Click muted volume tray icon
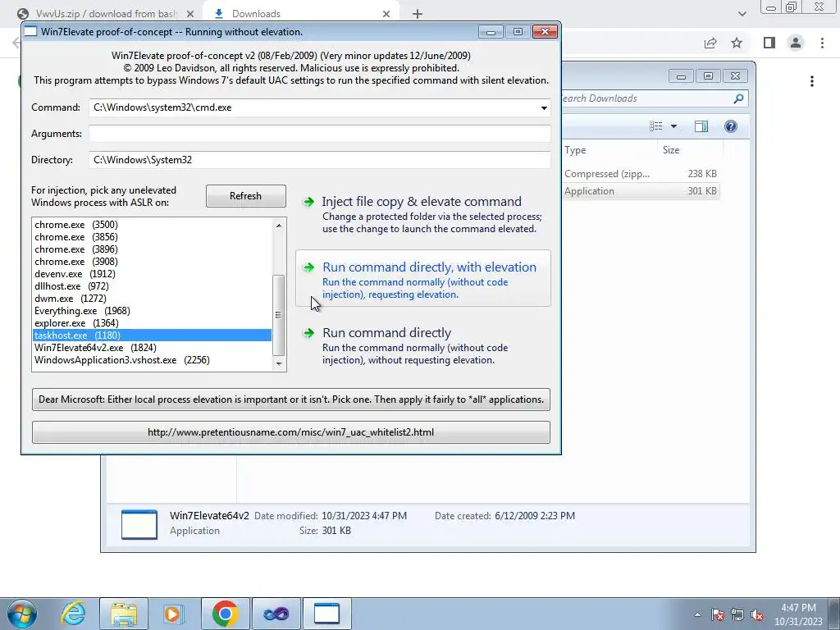Viewport: 840px width, 630px height. point(757,614)
